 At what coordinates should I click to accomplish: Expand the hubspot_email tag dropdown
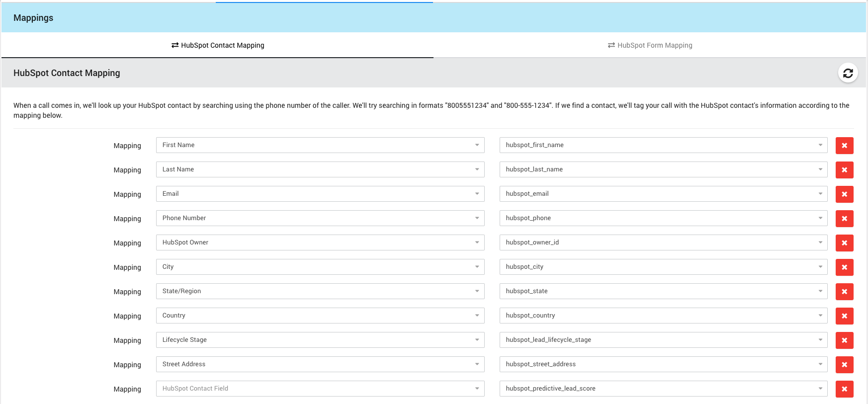(663, 194)
